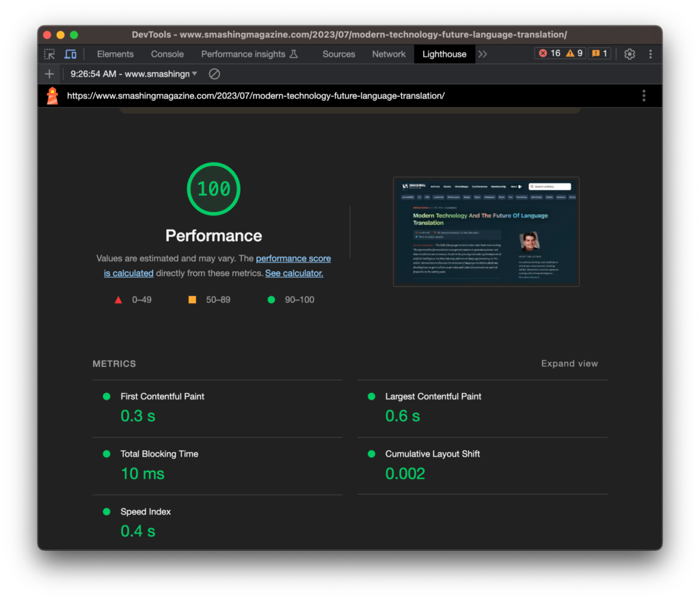Click the green dot beside Cumulative Layout Shift
This screenshot has height=600, width=700.
[x=371, y=454]
